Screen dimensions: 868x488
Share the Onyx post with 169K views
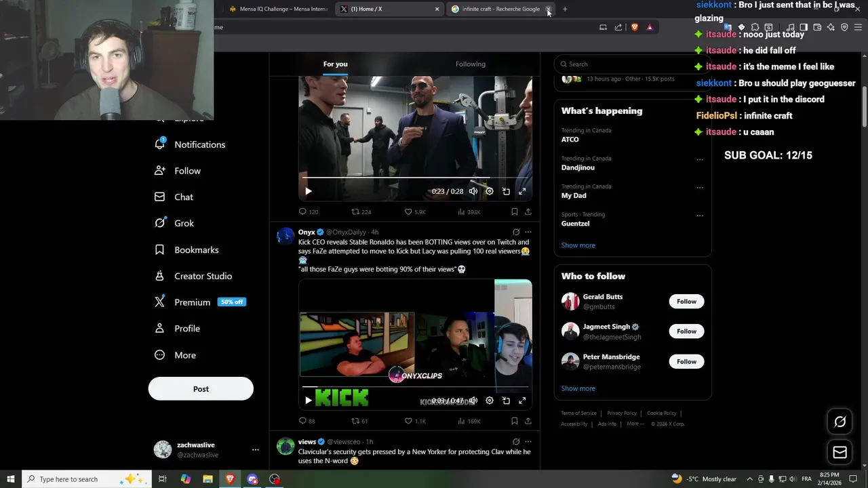click(x=528, y=421)
